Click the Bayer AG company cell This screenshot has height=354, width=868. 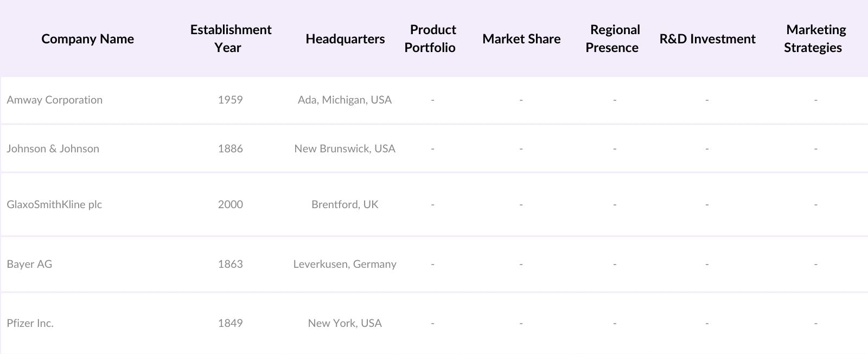point(30,264)
